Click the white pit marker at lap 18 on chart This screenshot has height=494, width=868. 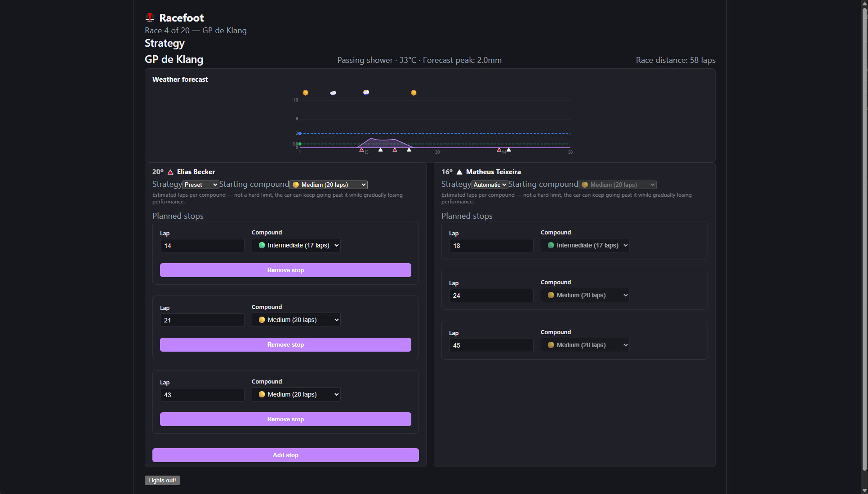tap(380, 150)
